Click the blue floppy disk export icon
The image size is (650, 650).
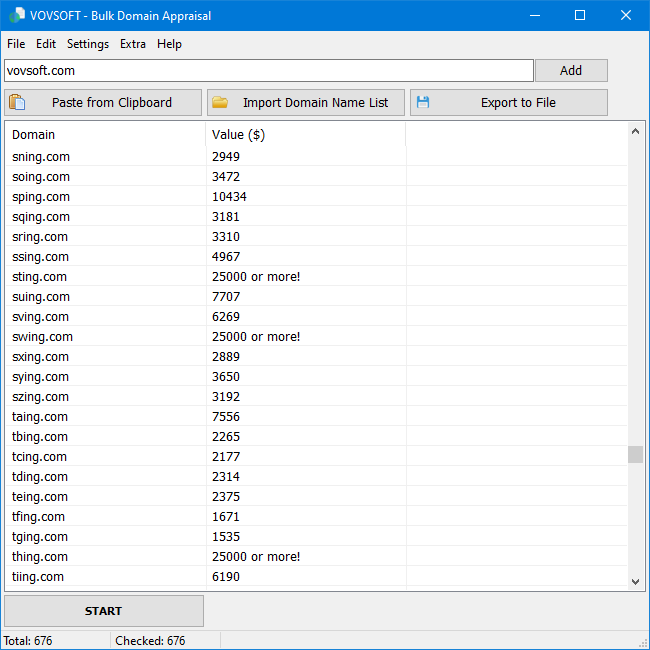click(x=423, y=102)
